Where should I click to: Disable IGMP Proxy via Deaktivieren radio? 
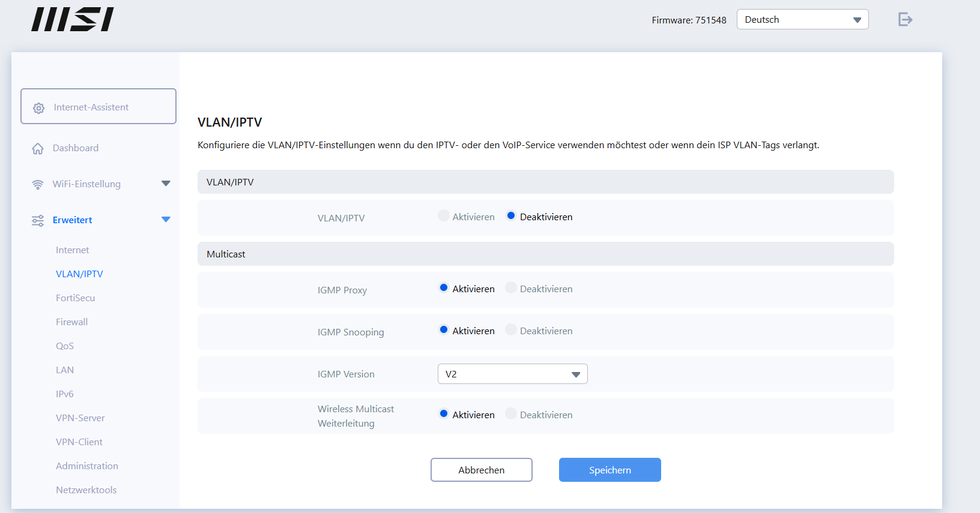pyautogui.click(x=511, y=288)
